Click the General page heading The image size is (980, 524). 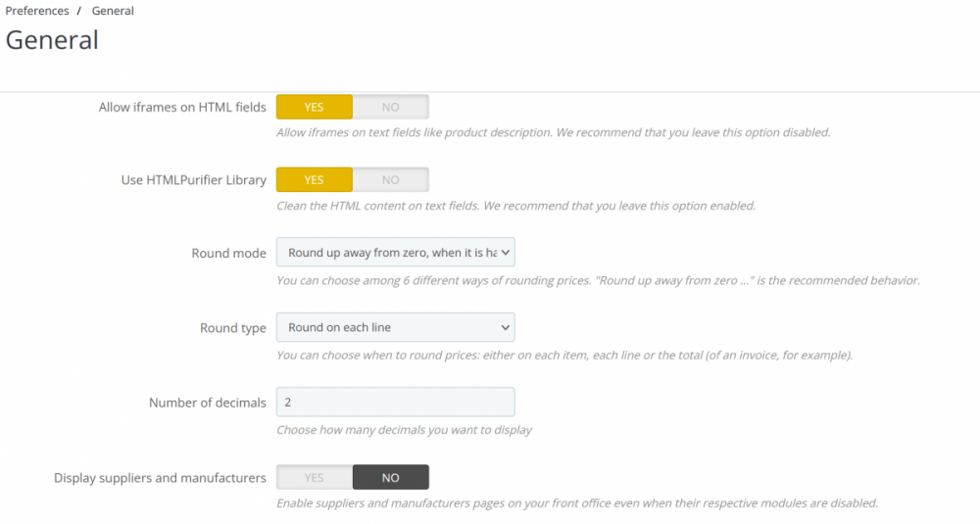click(x=52, y=40)
